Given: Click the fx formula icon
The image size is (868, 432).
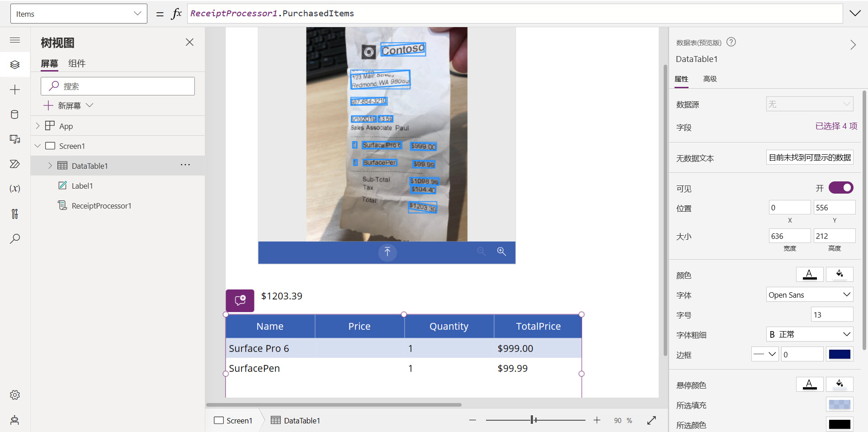Looking at the screenshot, I should (x=176, y=14).
